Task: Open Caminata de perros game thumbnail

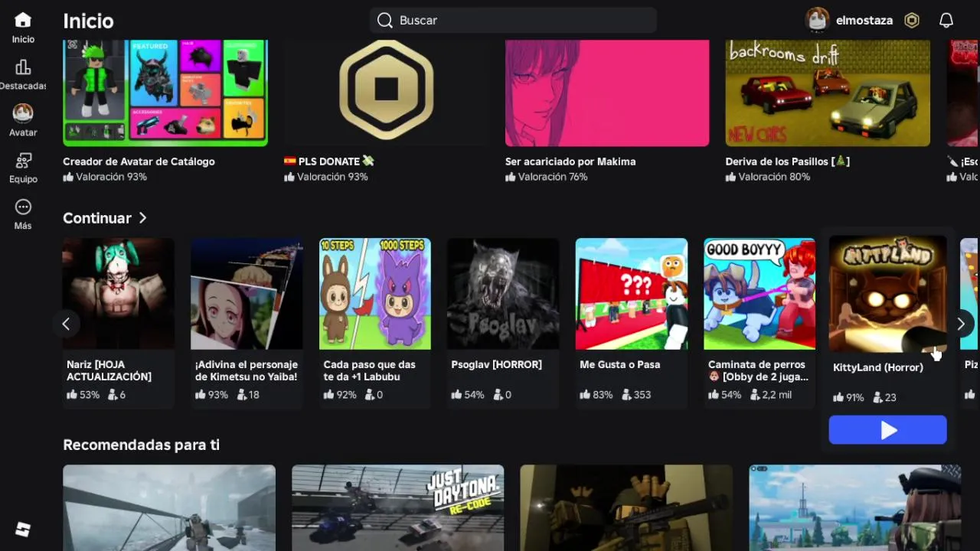Action: point(759,294)
